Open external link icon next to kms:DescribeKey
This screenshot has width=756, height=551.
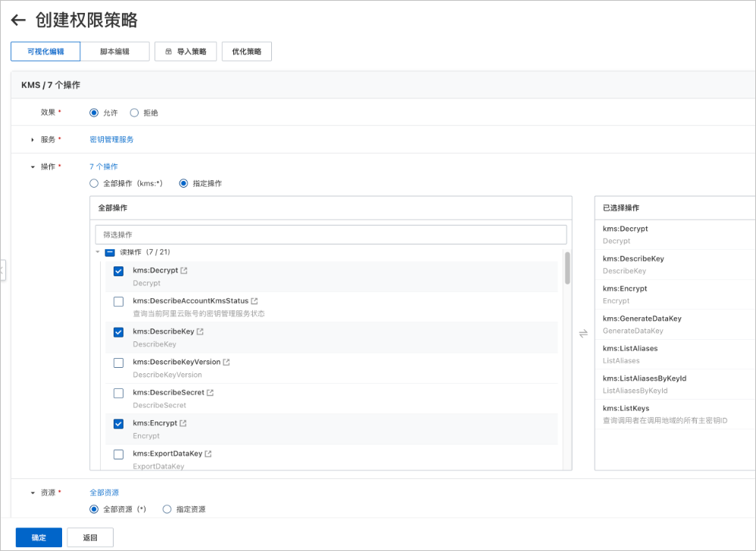point(200,332)
